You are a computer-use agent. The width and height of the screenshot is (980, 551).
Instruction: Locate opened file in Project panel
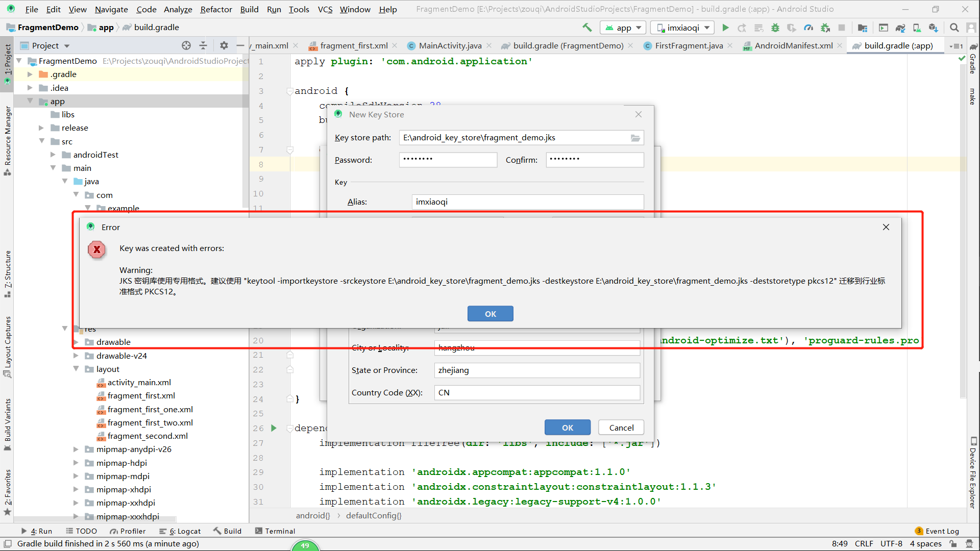186,45
